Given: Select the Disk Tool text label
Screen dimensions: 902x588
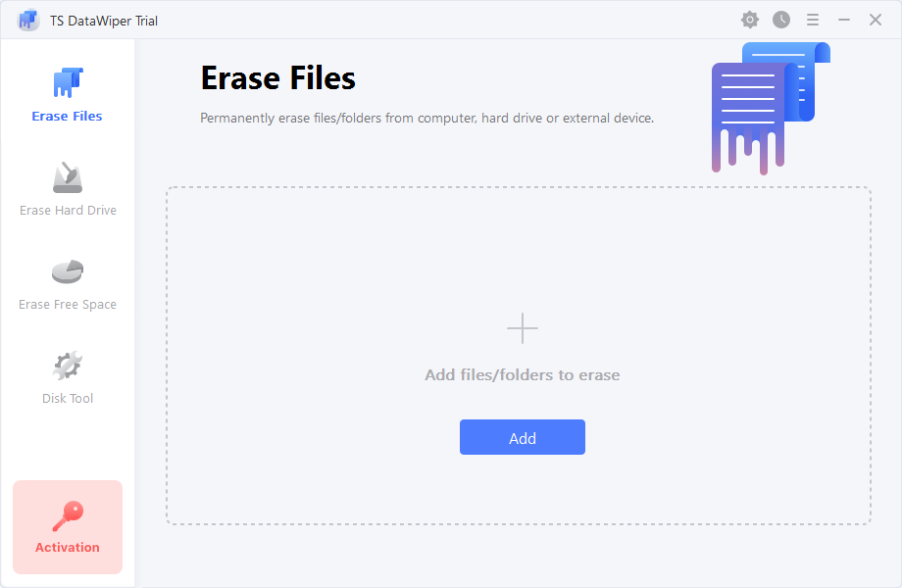Looking at the screenshot, I should (68, 399).
